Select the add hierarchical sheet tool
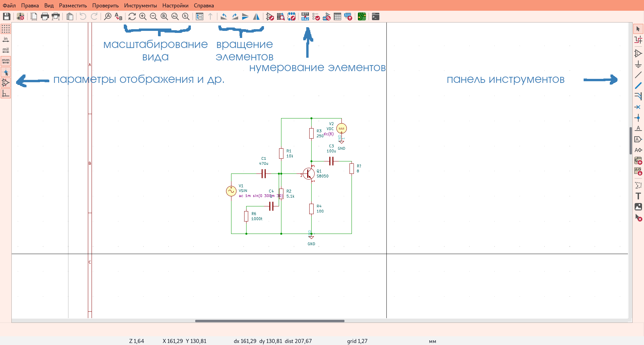The width and height of the screenshot is (644, 345). 638,161
